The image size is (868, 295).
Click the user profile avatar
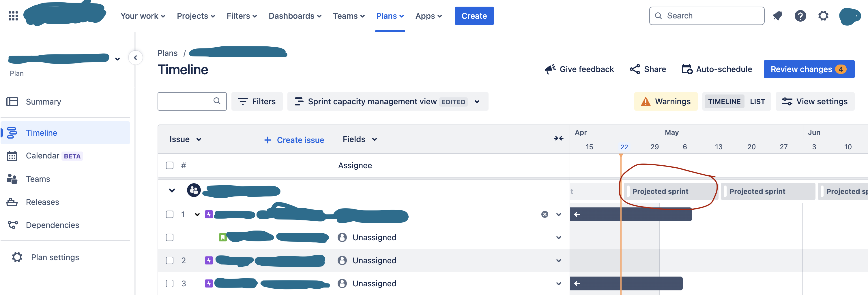tap(850, 16)
